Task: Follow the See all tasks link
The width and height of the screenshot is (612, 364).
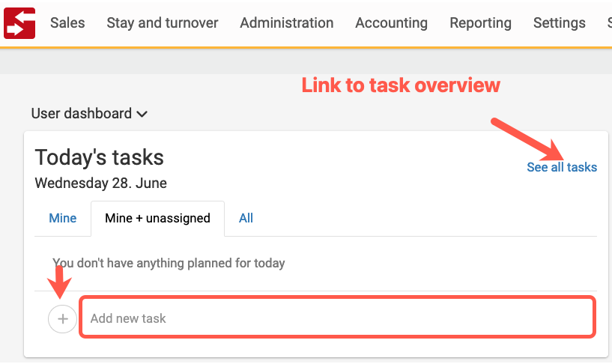Action: pyautogui.click(x=562, y=167)
